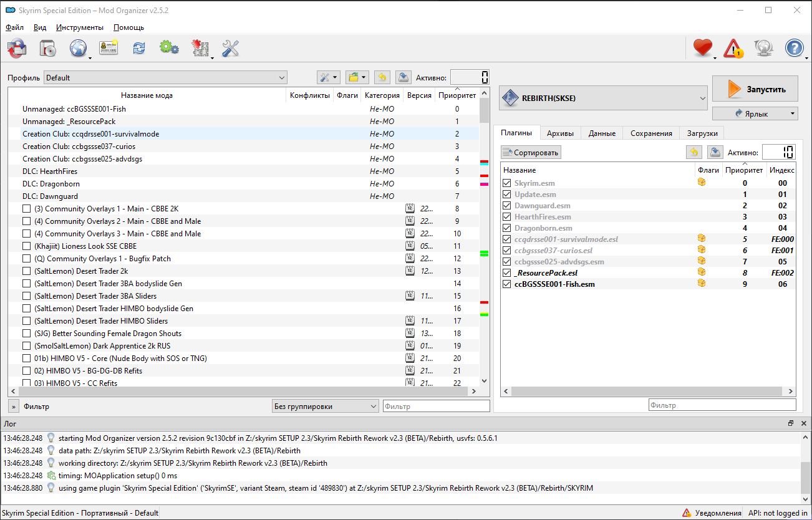Click the Сортировать plugins button

[x=531, y=152]
